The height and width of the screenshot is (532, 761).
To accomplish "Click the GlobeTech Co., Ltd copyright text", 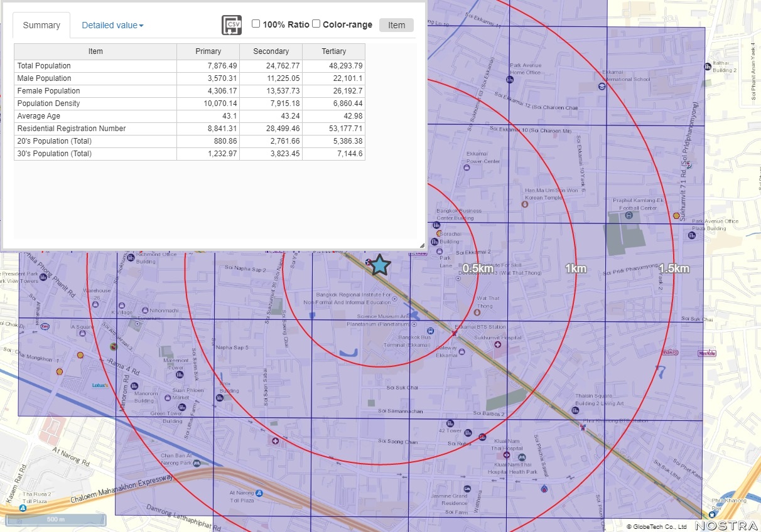I will 656,526.
